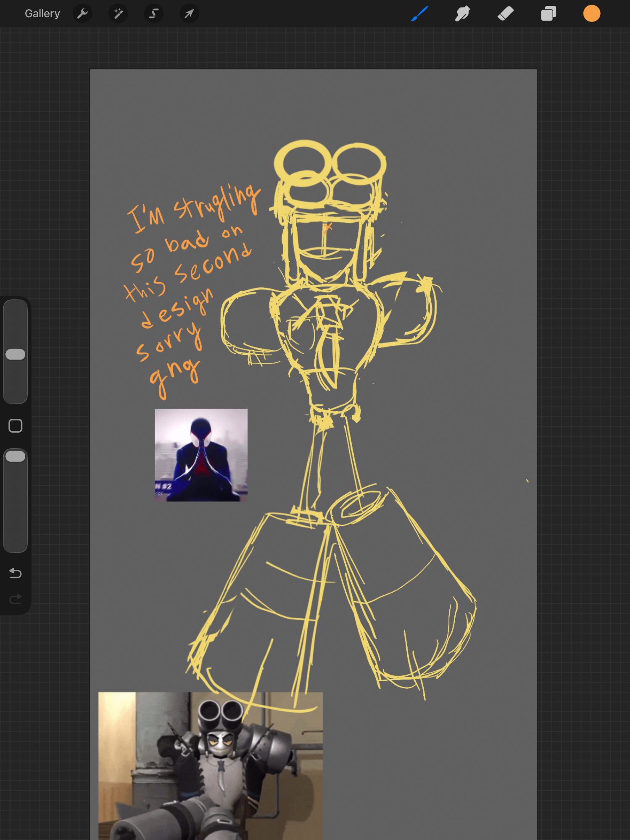Click the brush size slider handle

pos(16,354)
